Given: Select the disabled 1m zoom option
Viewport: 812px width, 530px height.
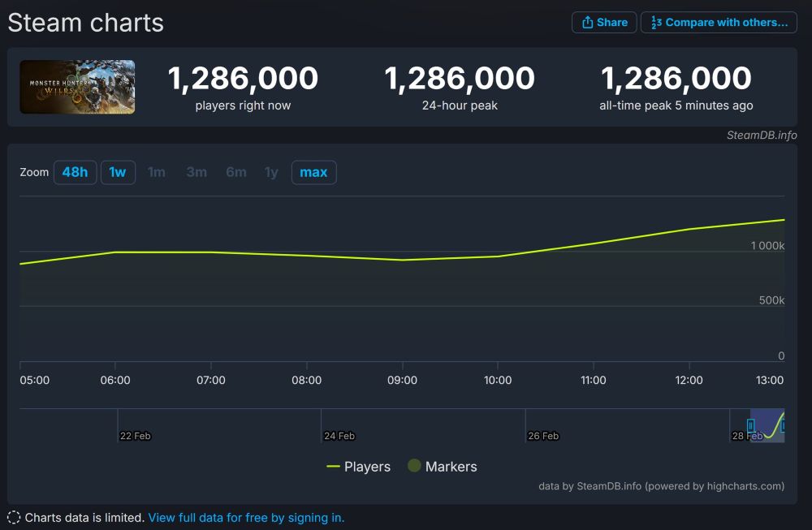Looking at the screenshot, I should (157, 172).
